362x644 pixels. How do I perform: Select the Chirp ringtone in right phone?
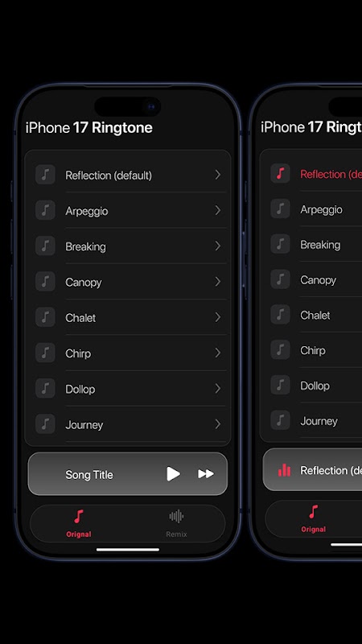click(312, 350)
